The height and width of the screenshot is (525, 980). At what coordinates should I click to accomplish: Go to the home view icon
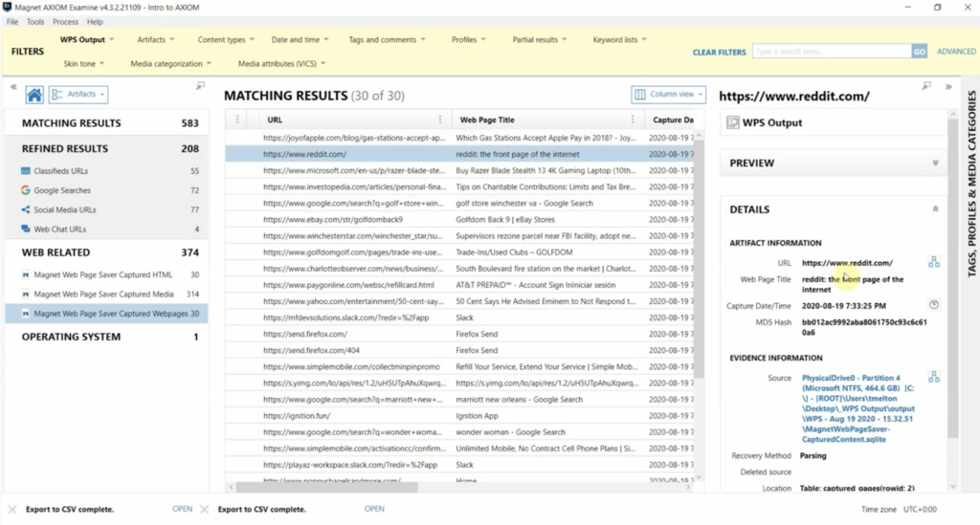(x=34, y=95)
